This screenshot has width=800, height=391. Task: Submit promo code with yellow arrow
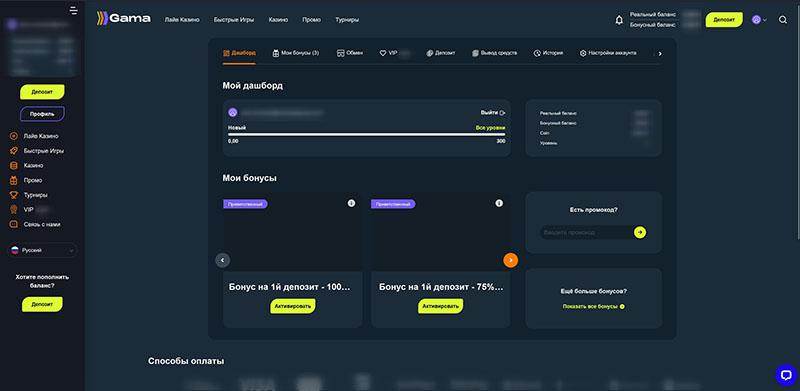coord(640,232)
